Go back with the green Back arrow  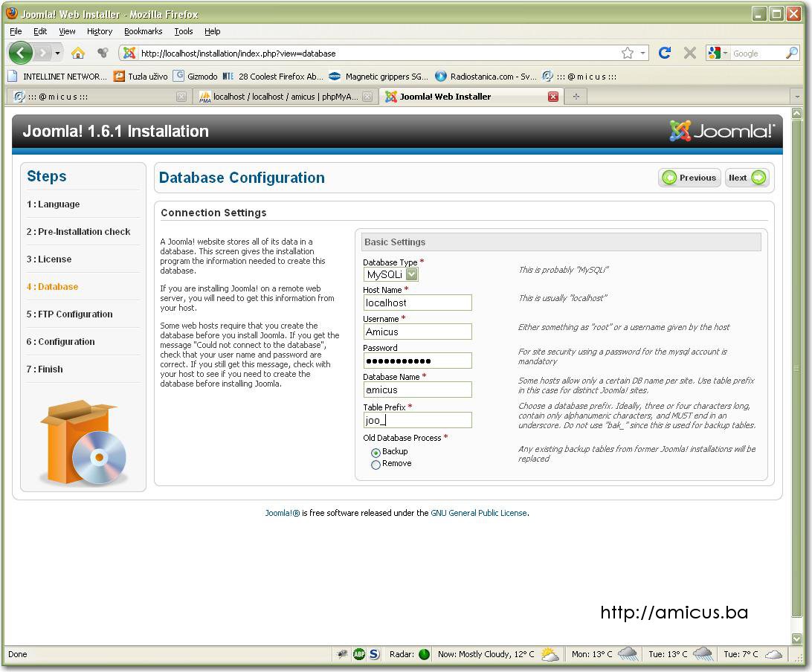pos(21,53)
